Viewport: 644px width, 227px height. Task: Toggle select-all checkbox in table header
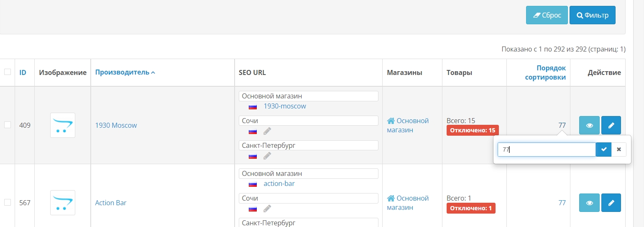8,72
